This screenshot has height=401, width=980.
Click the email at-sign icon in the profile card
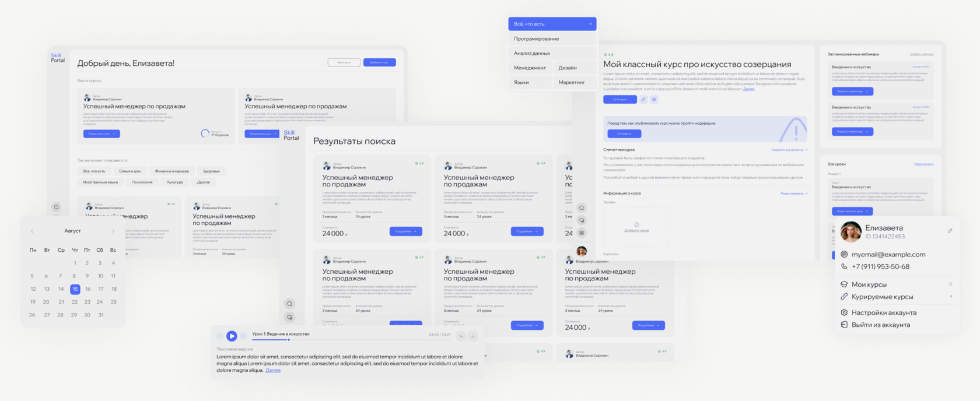844,254
